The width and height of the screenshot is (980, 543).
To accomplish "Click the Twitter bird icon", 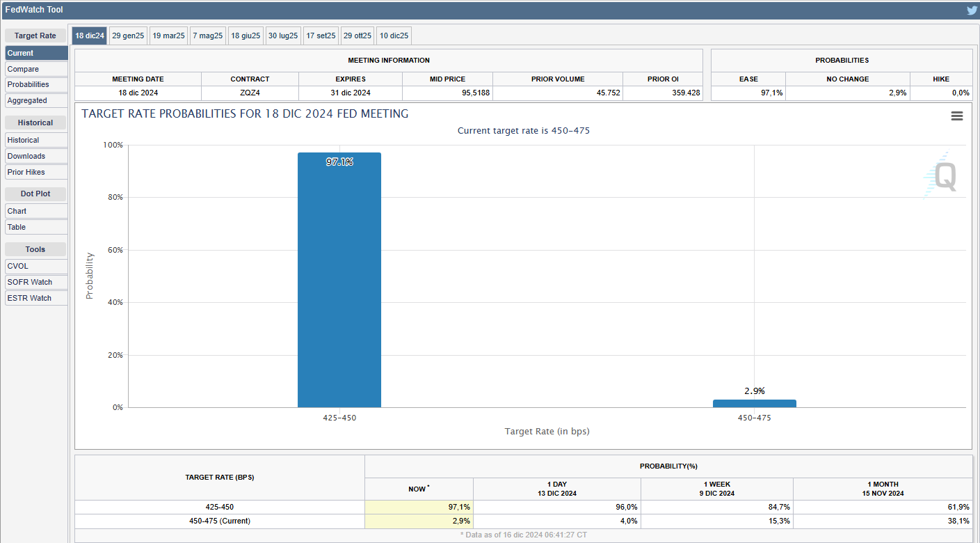I will tap(972, 10).
